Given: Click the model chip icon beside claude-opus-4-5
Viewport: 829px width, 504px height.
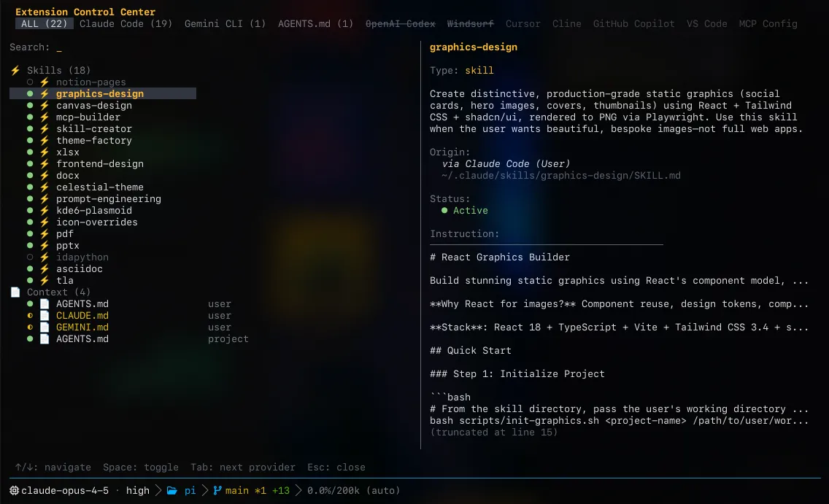Looking at the screenshot, I should coord(15,490).
